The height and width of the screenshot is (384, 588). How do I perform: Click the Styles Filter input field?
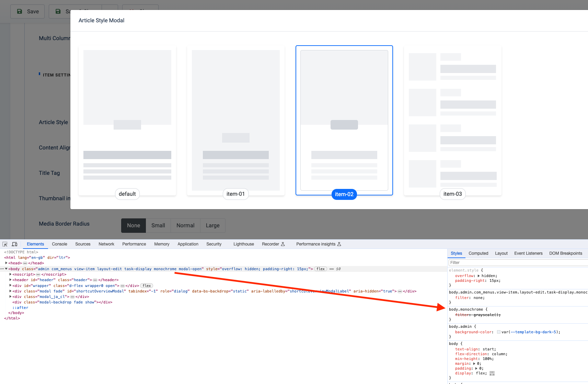point(518,263)
